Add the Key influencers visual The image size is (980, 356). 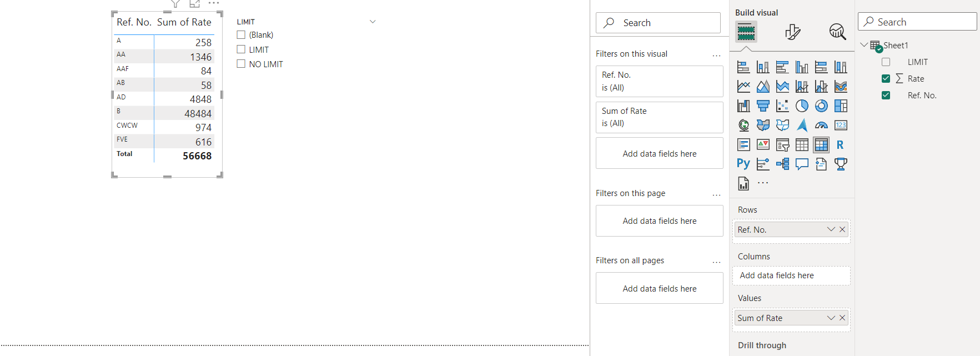(x=763, y=164)
